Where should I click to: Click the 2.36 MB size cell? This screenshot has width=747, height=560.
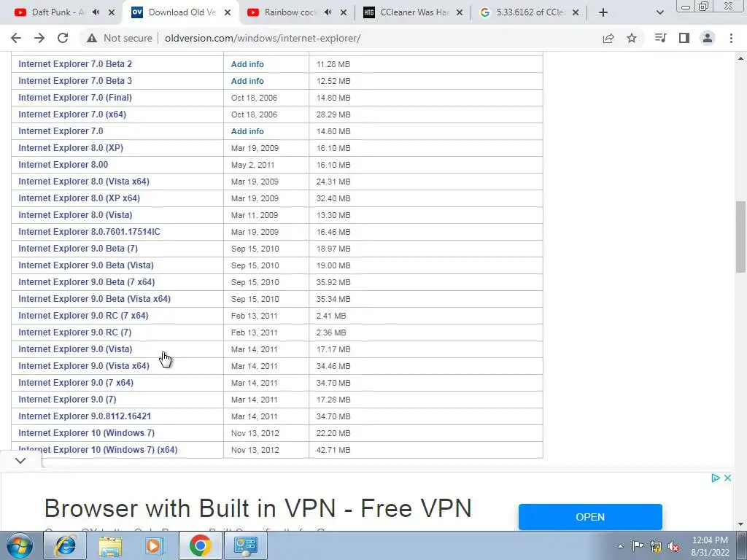tap(331, 332)
